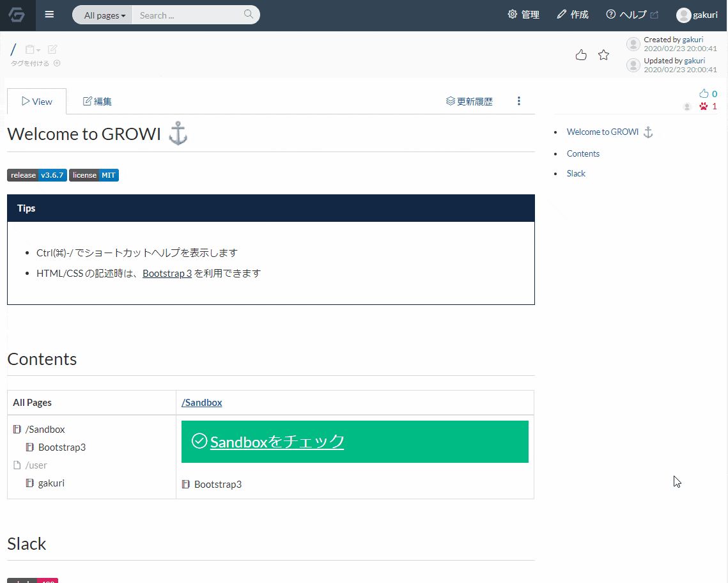Click the updater avatar picture
Screen dimensions: 728x583
(x=633, y=65)
